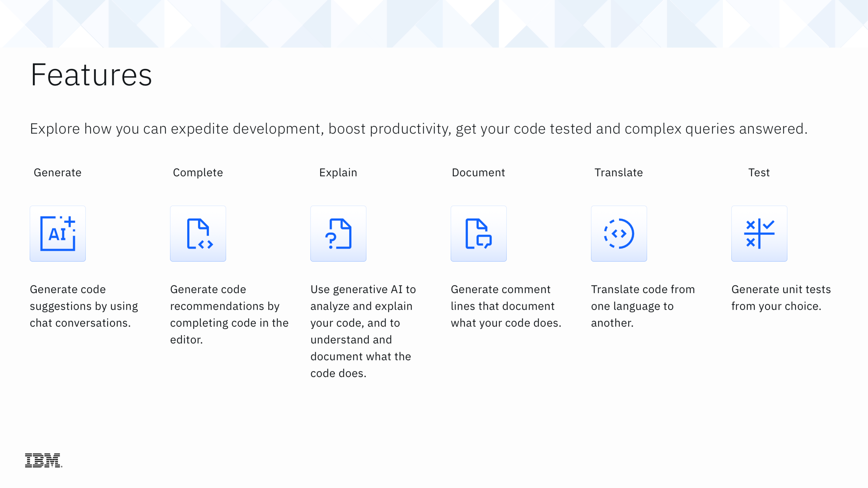Click the Complete code file icon
Screen dimensions: 868x488
198,233
